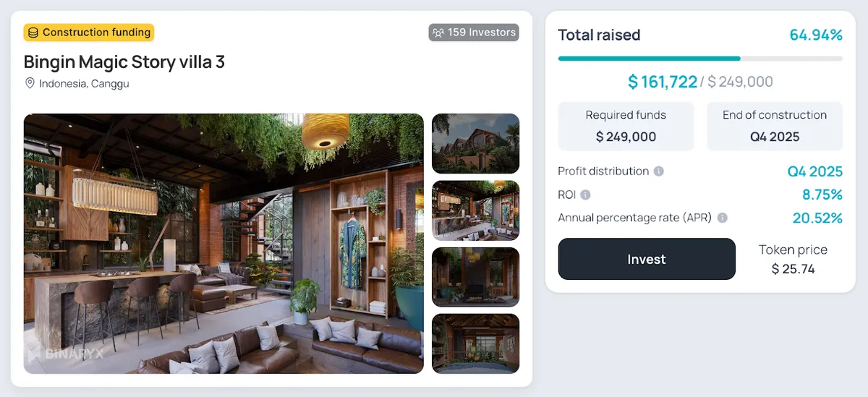Screen dimensions: 868x397
Task: Click the info icon next to Annual percentage rate
Action: [722, 218]
